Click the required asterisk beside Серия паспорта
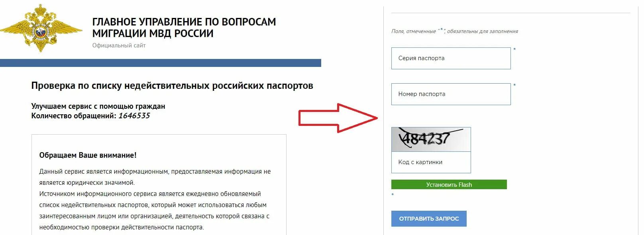 click(x=514, y=49)
